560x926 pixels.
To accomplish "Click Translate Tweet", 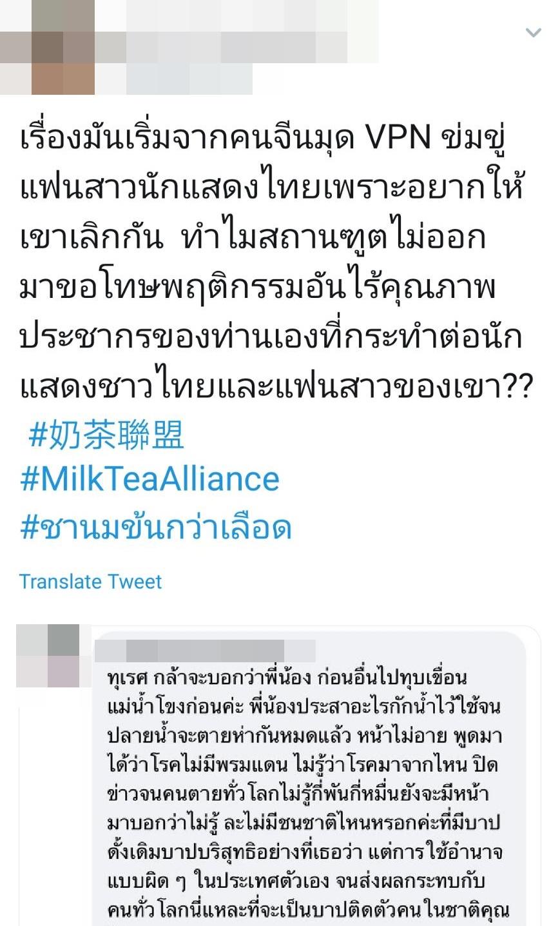I will 90,582.
